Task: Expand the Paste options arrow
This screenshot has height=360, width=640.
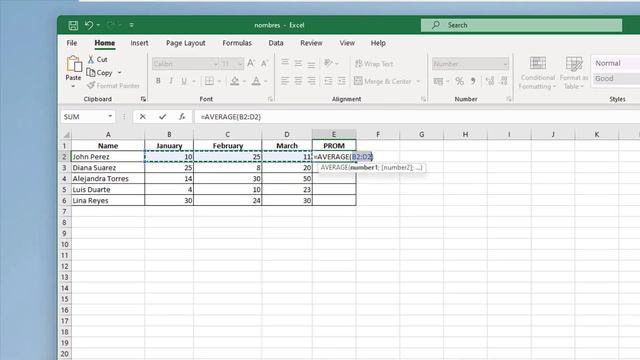Action: (73, 87)
